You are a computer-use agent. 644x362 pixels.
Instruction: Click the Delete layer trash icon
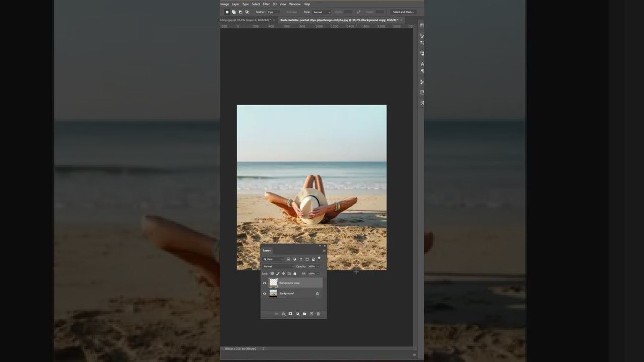coord(318,314)
